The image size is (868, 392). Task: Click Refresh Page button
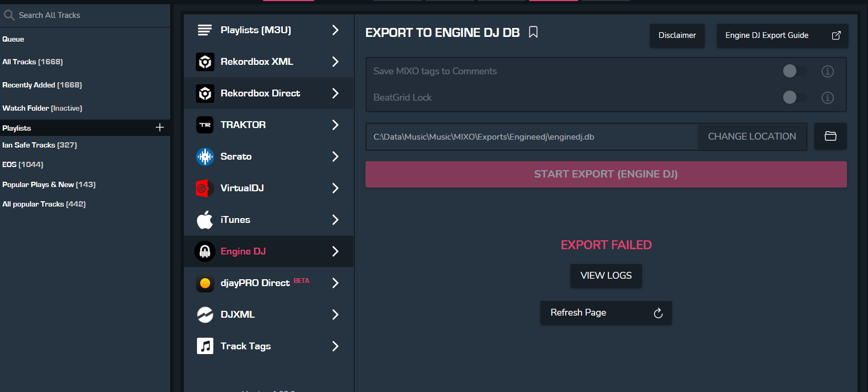pos(606,313)
